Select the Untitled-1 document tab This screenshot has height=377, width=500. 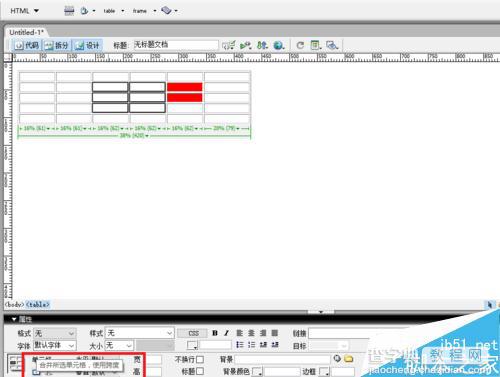(26, 32)
